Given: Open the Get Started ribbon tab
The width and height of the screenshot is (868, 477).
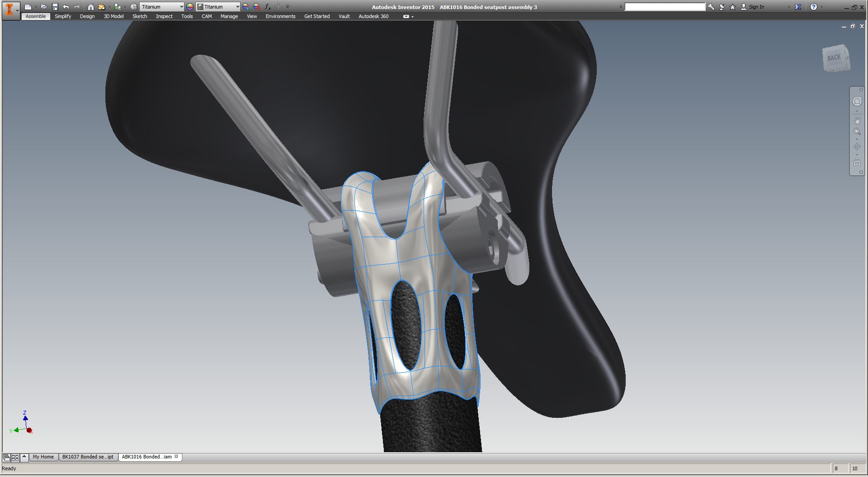Looking at the screenshot, I should click(x=317, y=16).
